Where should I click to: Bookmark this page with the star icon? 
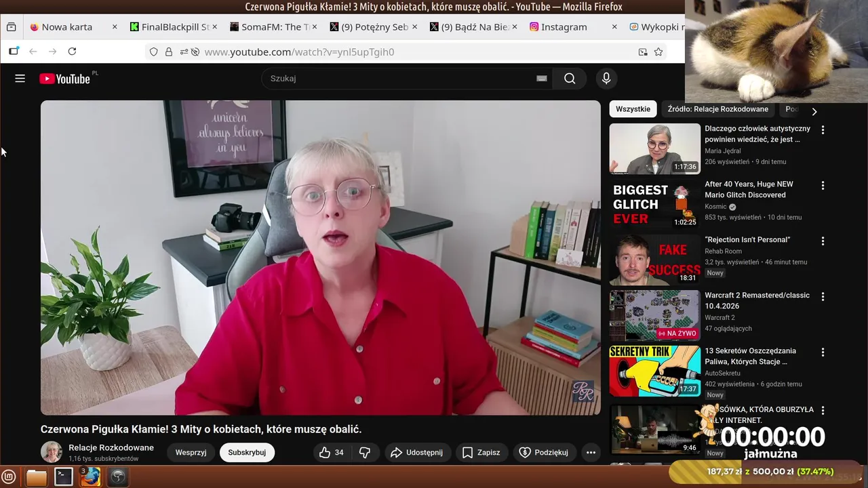[x=658, y=52]
